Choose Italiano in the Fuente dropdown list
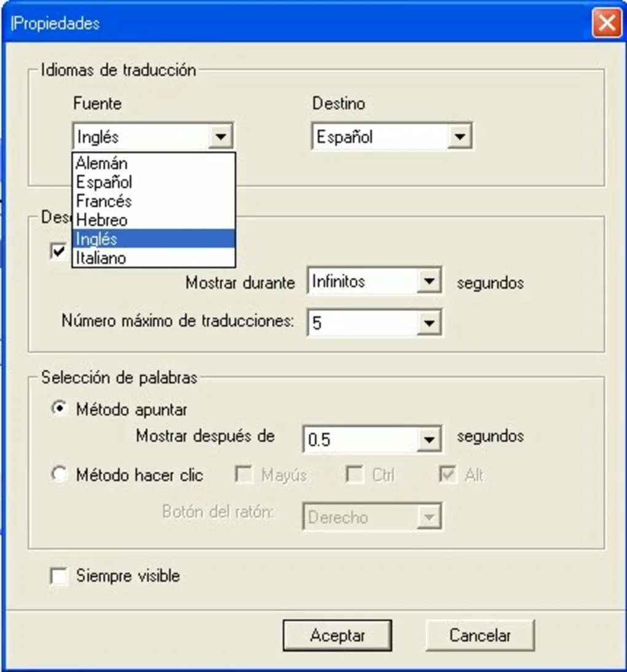This screenshot has width=627, height=672. pyautogui.click(x=154, y=258)
